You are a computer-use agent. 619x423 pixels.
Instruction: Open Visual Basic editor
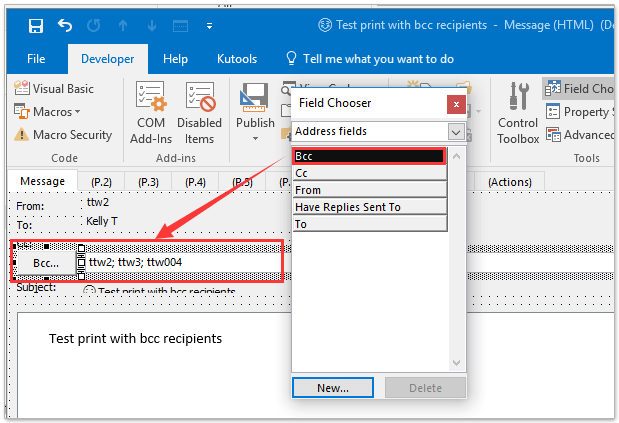(x=54, y=88)
